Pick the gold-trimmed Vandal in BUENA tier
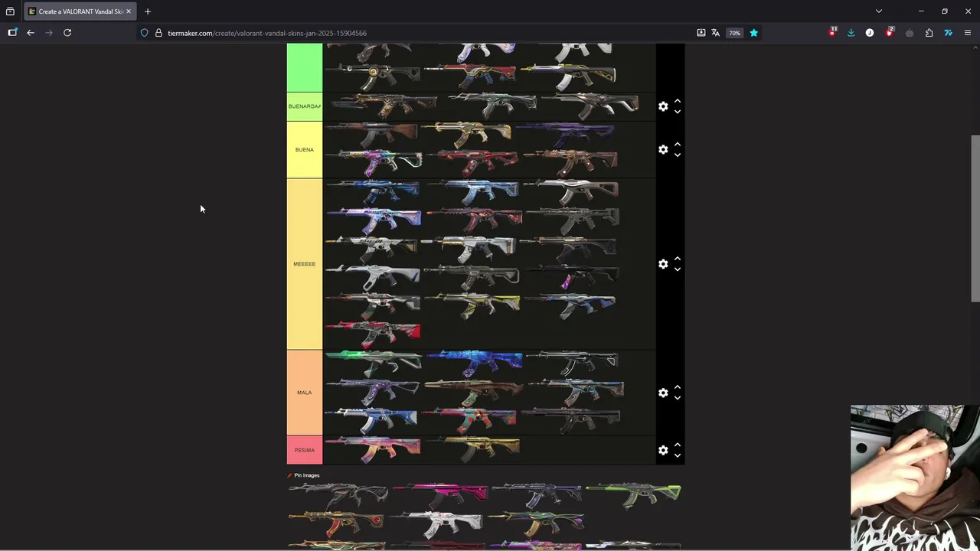Image resolution: width=980 pixels, height=551 pixels. (x=466, y=135)
